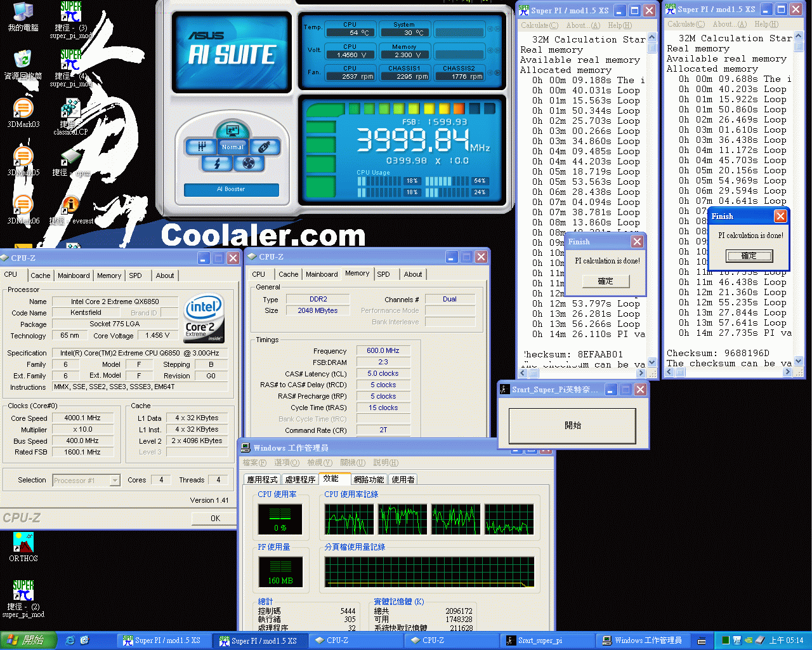Open Calculate menu in left Super PI
The height and width of the screenshot is (650, 812).
click(539, 25)
